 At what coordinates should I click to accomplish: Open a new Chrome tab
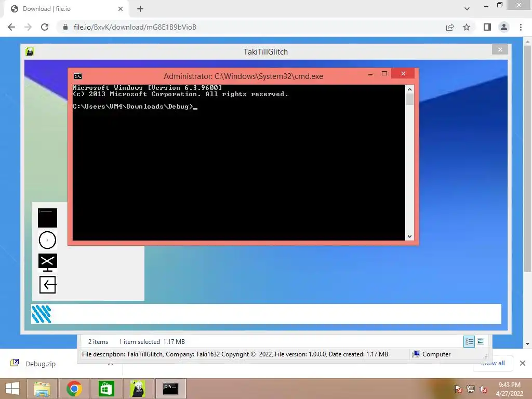(140, 9)
